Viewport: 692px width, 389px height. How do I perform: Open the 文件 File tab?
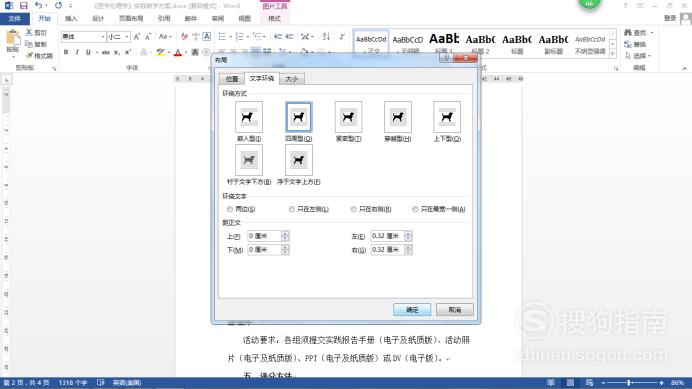pyautogui.click(x=15, y=19)
